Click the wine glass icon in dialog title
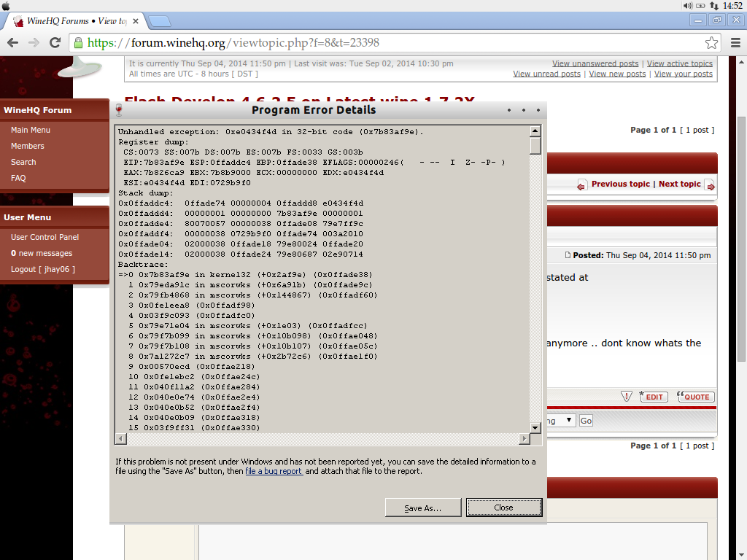The height and width of the screenshot is (560, 747). click(x=119, y=111)
